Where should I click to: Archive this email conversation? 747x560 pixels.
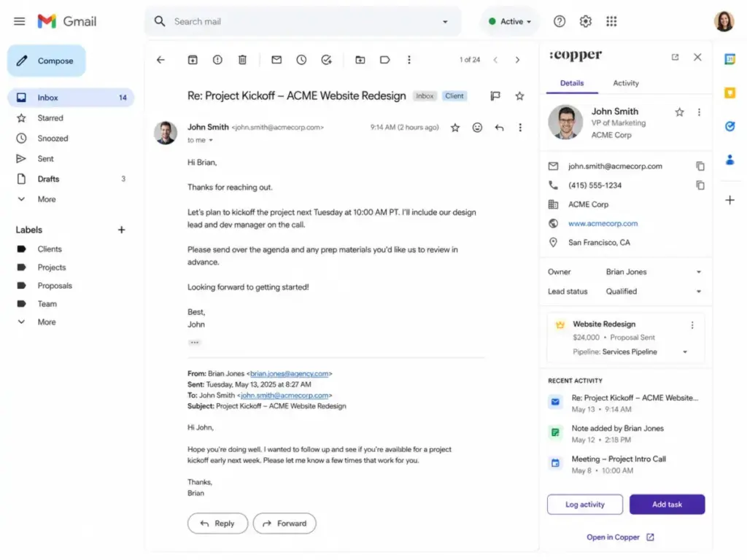tap(193, 60)
